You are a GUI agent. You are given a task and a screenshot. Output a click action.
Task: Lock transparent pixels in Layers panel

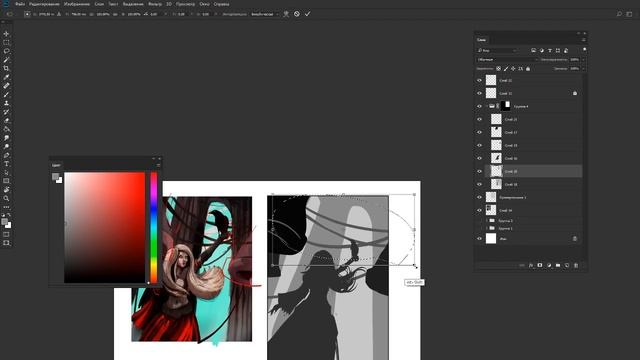498,69
